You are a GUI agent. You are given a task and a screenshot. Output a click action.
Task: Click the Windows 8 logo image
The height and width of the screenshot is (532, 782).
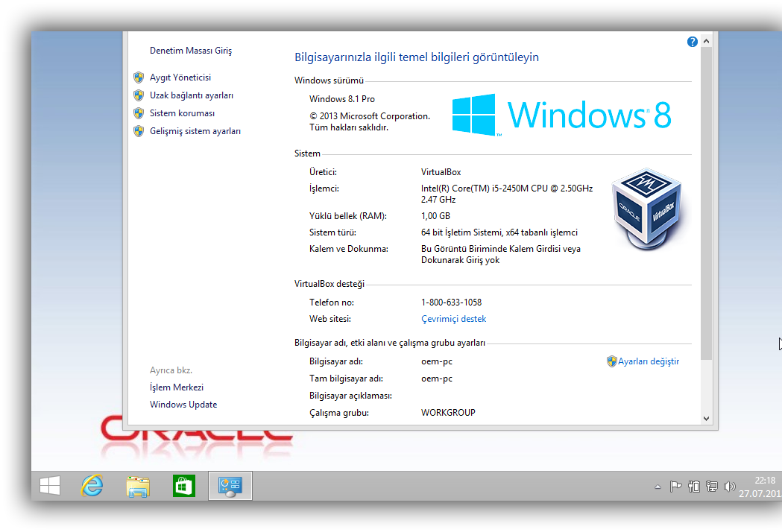(x=561, y=115)
